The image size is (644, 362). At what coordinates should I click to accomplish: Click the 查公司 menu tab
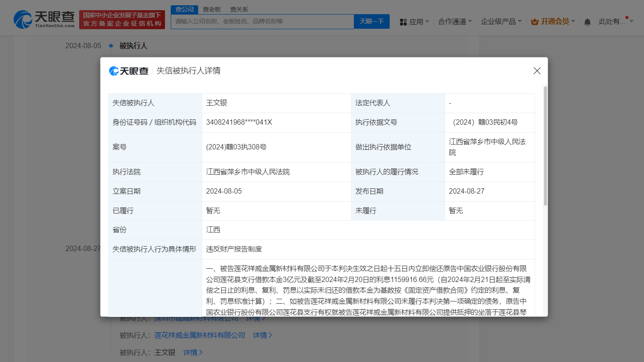tap(184, 9)
